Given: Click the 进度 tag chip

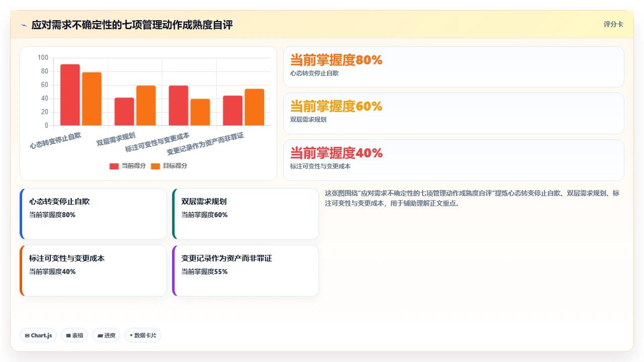Looking at the screenshot, I should pyautogui.click(x=106, y=335).
